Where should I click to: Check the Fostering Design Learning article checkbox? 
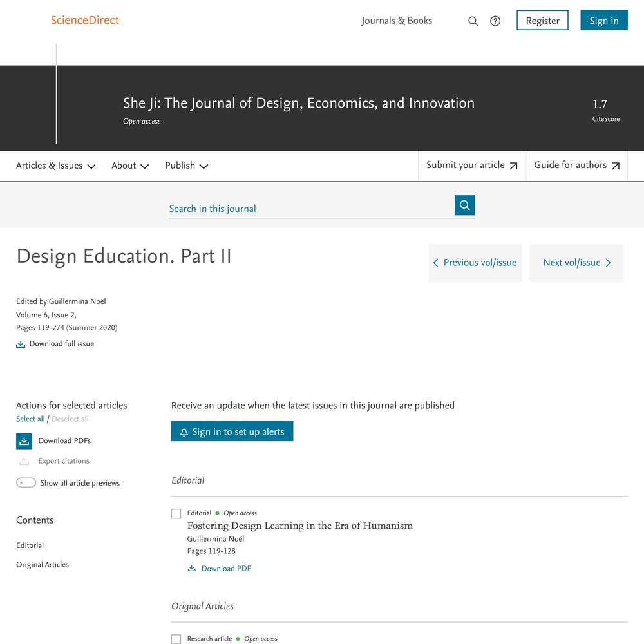coord(176,513)
